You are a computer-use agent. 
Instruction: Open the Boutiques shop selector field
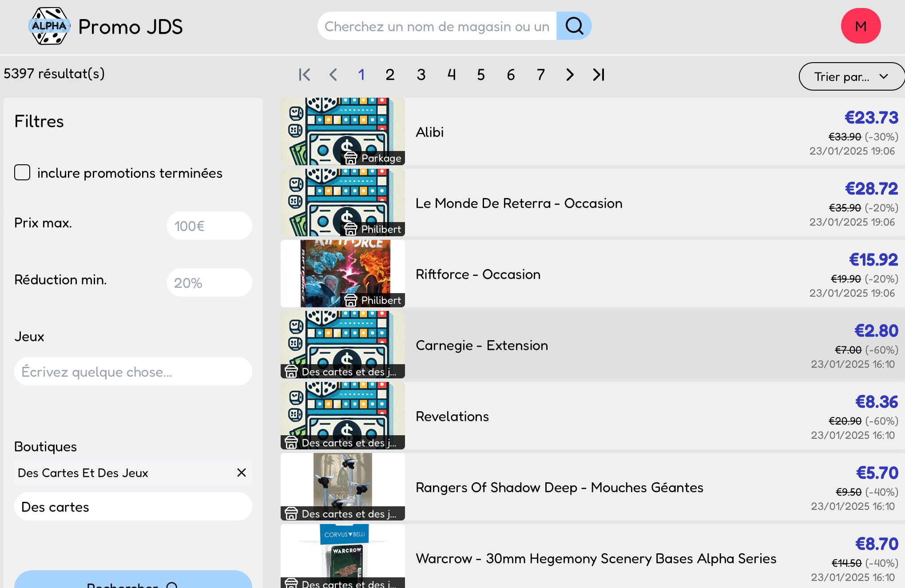point(133,506)
